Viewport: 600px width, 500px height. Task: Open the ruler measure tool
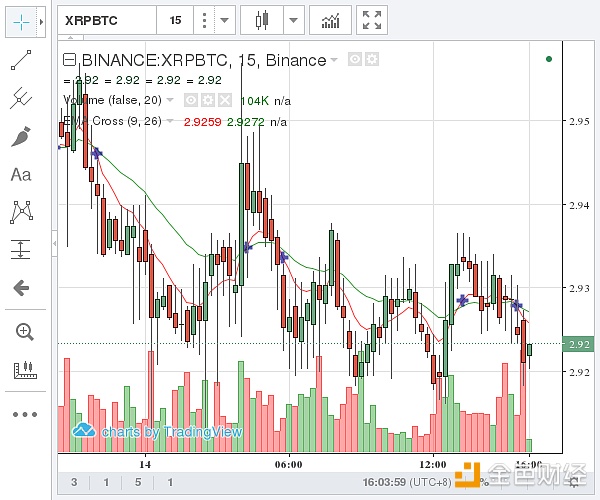click(25, 370)
